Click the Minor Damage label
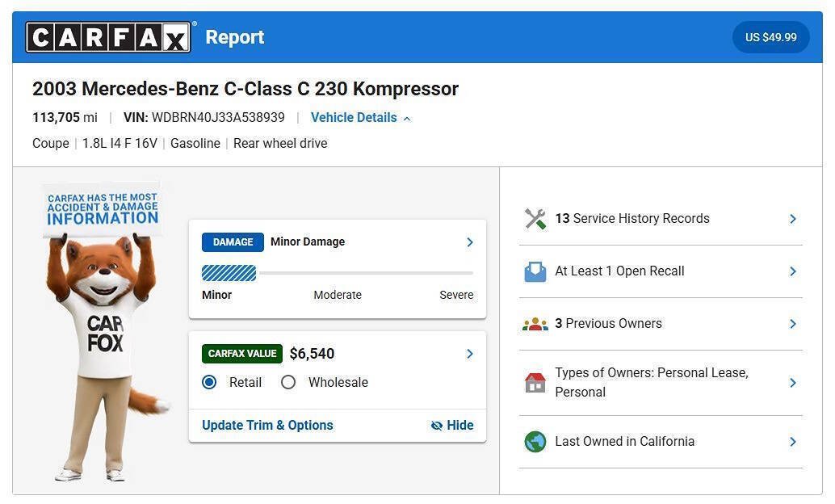Viewport: 835px width, 504px height. (308, 241)
